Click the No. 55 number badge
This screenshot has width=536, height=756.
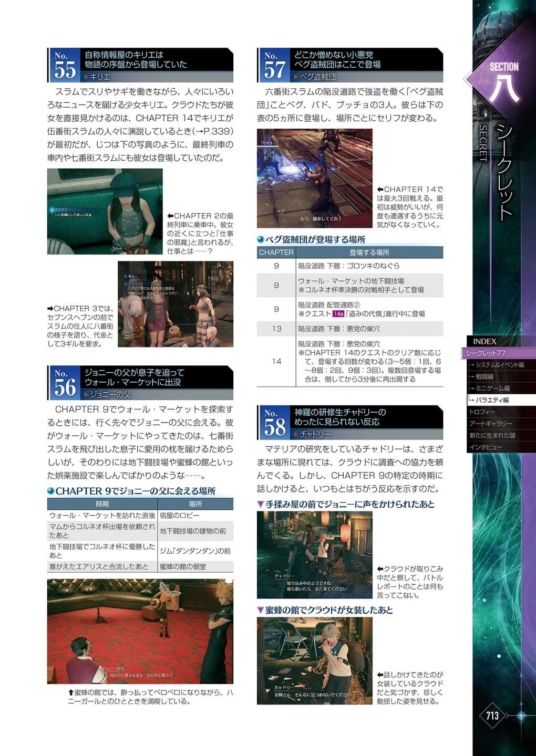(x=65, y=66)
